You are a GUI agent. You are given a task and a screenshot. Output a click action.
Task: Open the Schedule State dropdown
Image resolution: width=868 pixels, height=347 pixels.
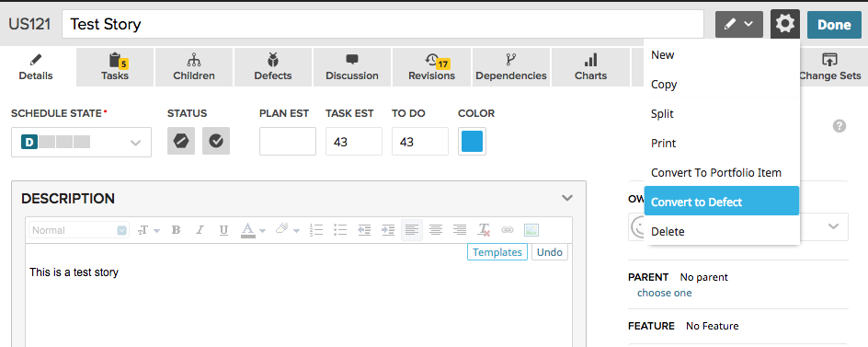[x=81, y=142]
